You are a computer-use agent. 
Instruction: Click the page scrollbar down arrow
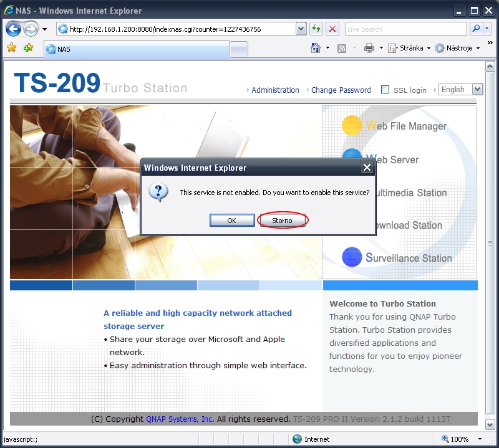point(490,424)
